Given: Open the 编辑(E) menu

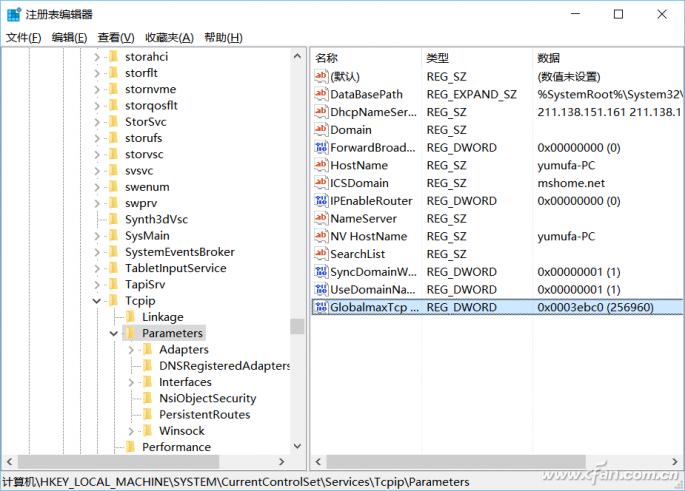Looking at the screenshot, I should tap(69, 38).
